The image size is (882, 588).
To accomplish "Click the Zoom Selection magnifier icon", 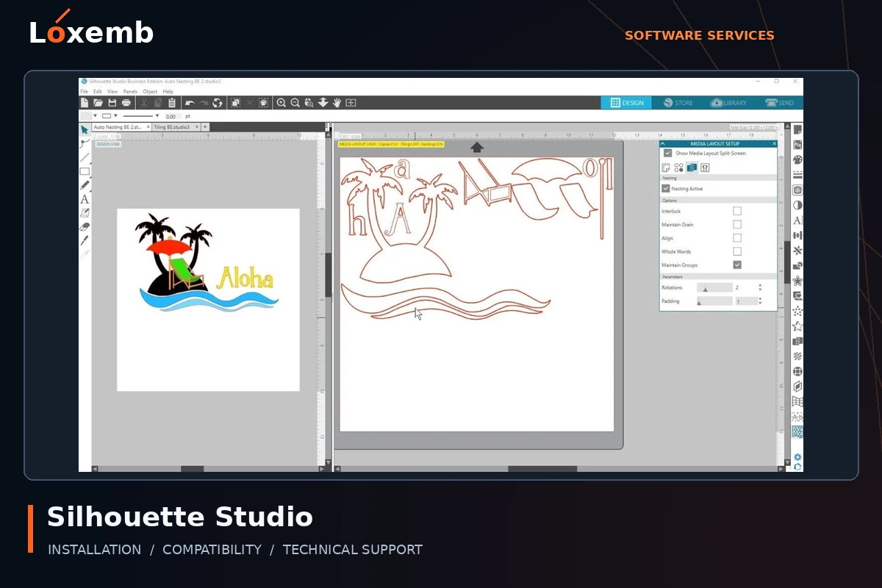I will coord(309,103).
